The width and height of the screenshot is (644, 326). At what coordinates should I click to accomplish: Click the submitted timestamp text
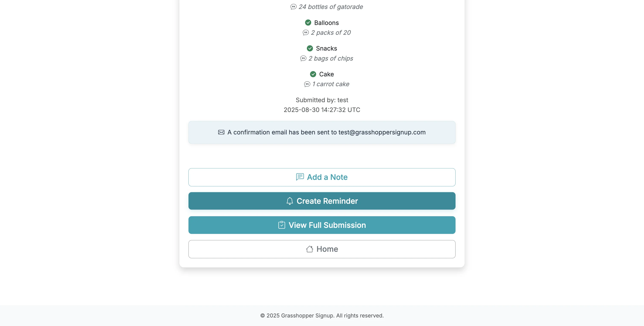coord(322,110)
